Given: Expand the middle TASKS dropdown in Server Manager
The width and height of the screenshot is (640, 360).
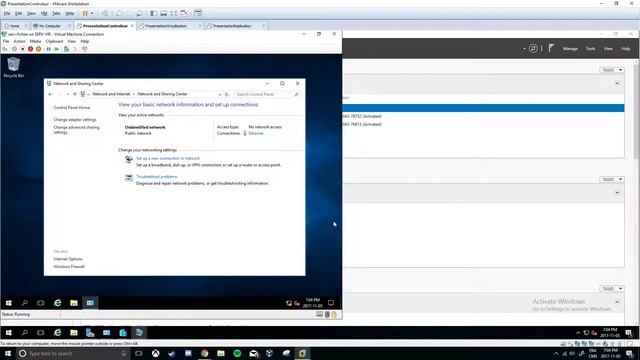Looking at the screenshot, I should coord(611,180).
